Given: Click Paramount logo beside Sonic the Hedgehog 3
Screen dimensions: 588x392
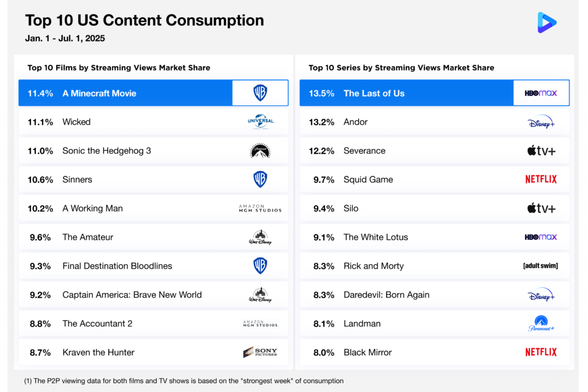Looking at the screenshot, I should (260, 151).
